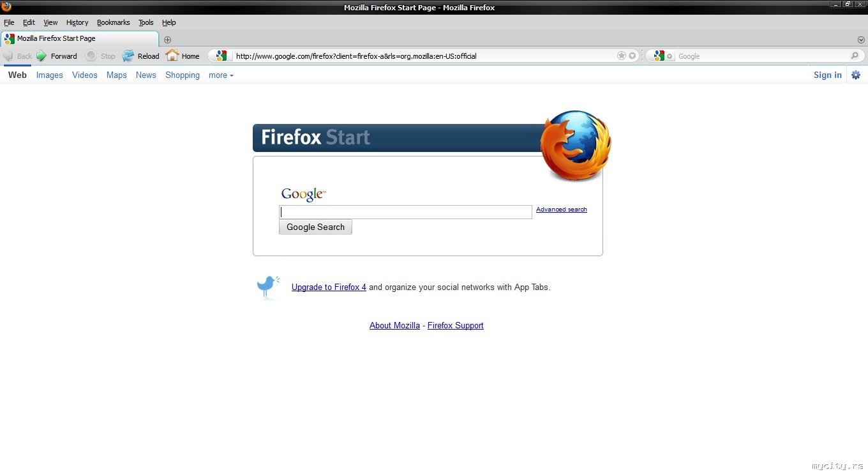
Task: Click the Google logo above the search field
Action: tap(303, 194)
